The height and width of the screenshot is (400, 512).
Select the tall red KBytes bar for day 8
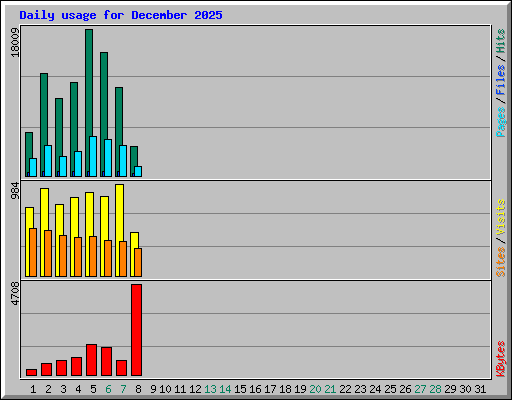tap(136, 330)
